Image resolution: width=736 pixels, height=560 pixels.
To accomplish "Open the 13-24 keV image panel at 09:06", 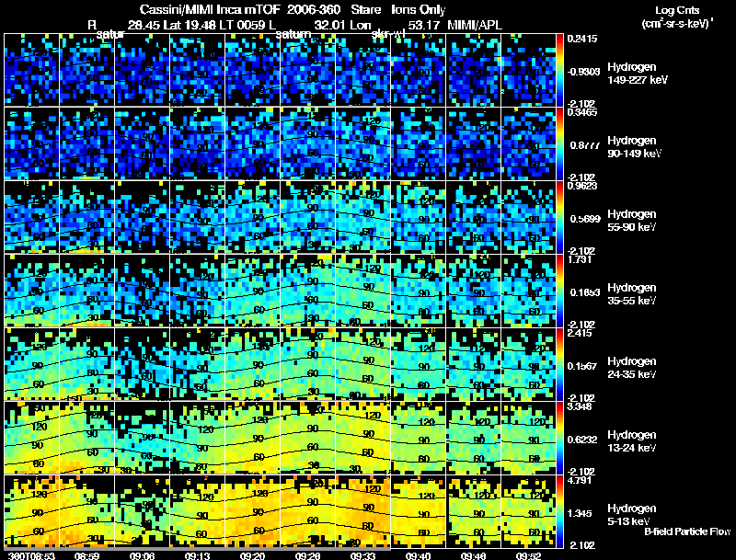I will (x=143, y=438).
